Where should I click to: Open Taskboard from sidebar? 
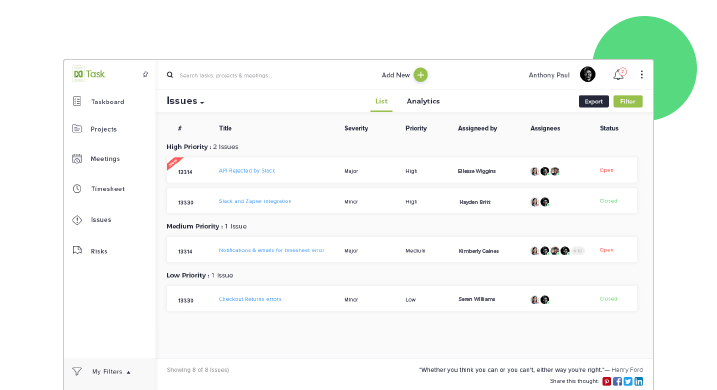[x=107, y=102]
